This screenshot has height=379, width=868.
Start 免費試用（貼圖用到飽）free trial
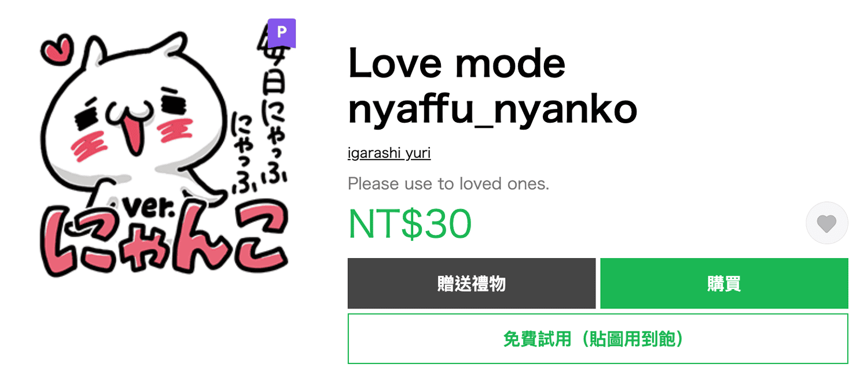tap(598, 338)
